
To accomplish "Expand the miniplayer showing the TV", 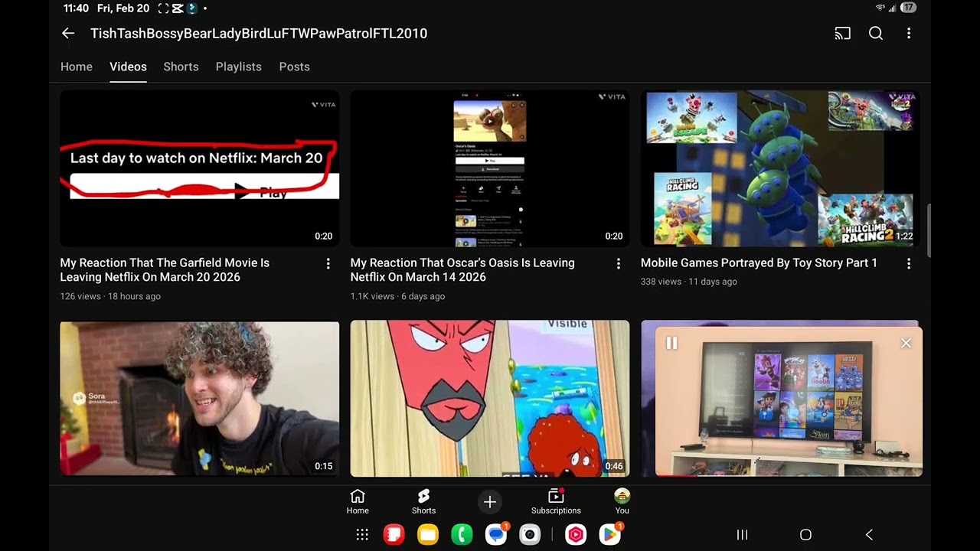I will (x=789, y=402).
